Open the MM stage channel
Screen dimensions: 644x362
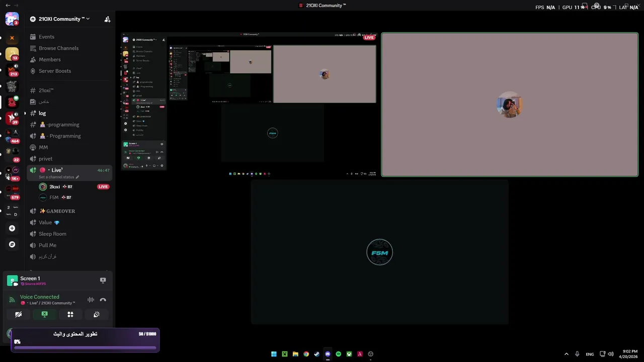[x=69, y=147]
